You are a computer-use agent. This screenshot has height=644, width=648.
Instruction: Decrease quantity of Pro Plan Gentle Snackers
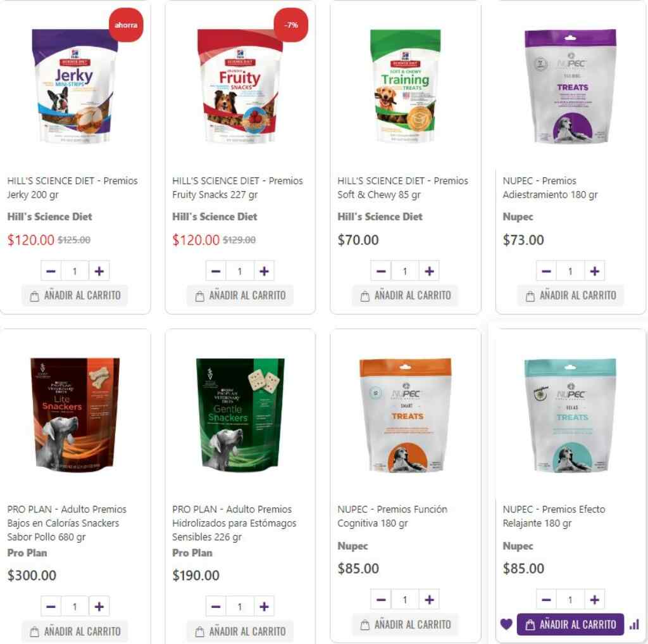coord(216,607)
